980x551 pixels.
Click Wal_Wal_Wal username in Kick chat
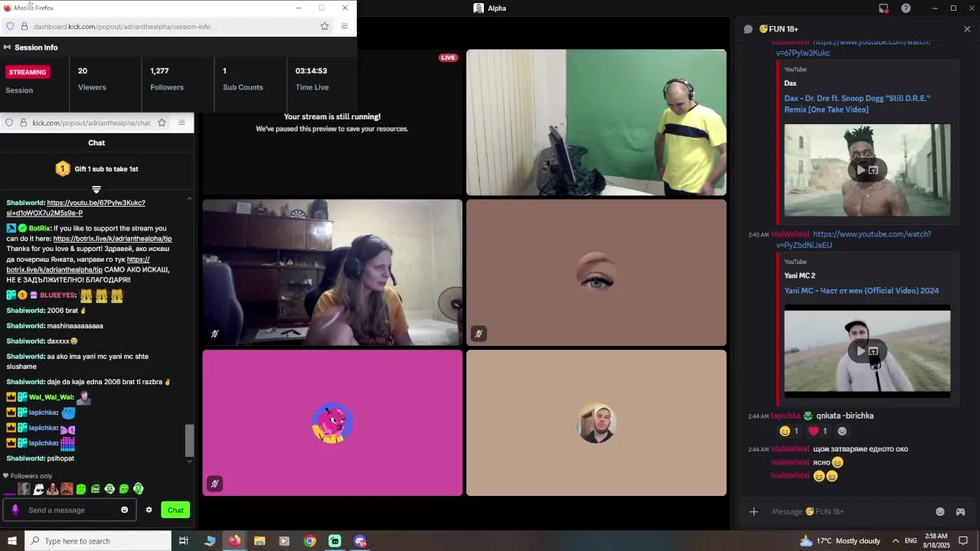tap(51, 397)
